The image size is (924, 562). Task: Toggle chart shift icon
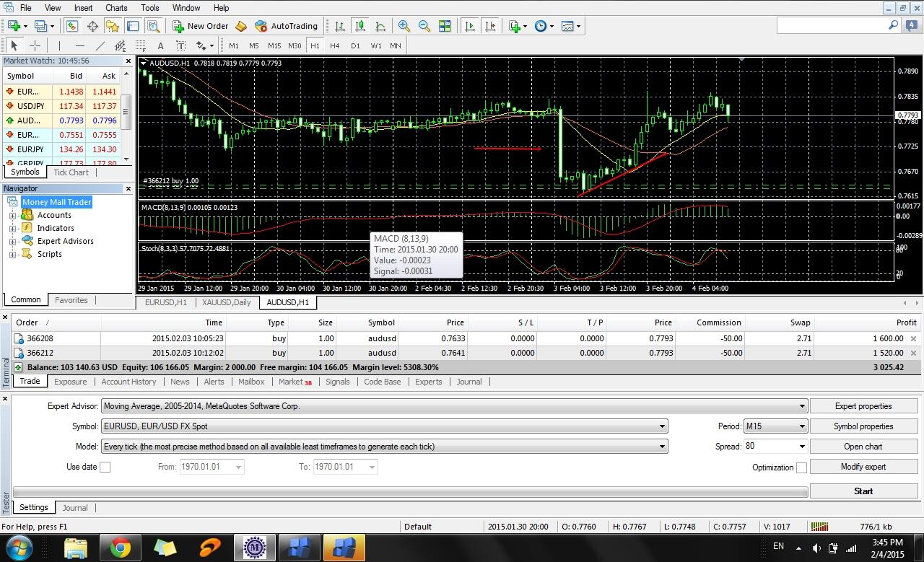click(x=490, y=26)
